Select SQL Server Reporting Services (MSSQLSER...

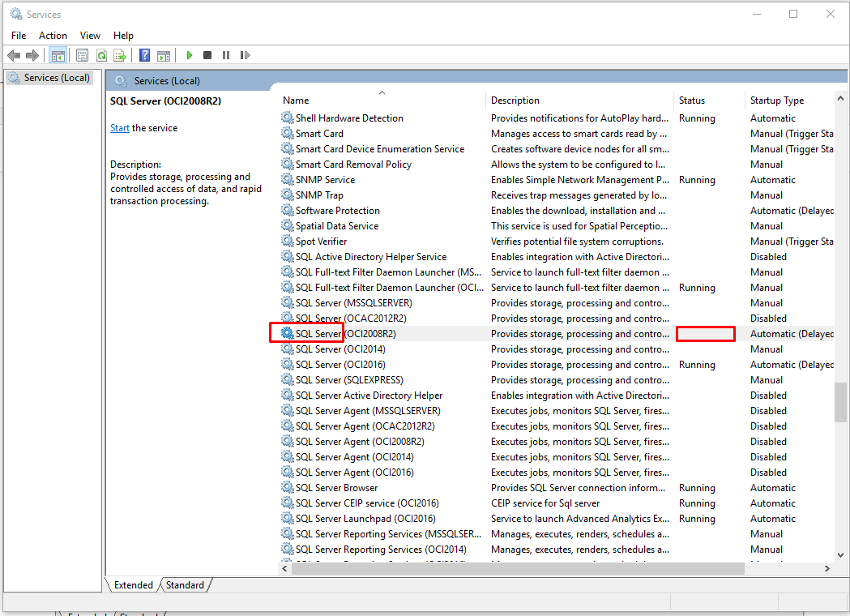(557, 534)
